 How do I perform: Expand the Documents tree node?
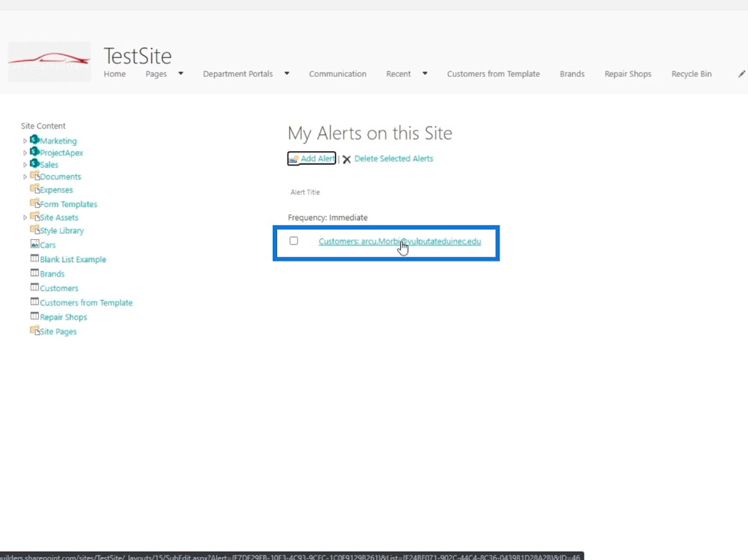[25, 176]
